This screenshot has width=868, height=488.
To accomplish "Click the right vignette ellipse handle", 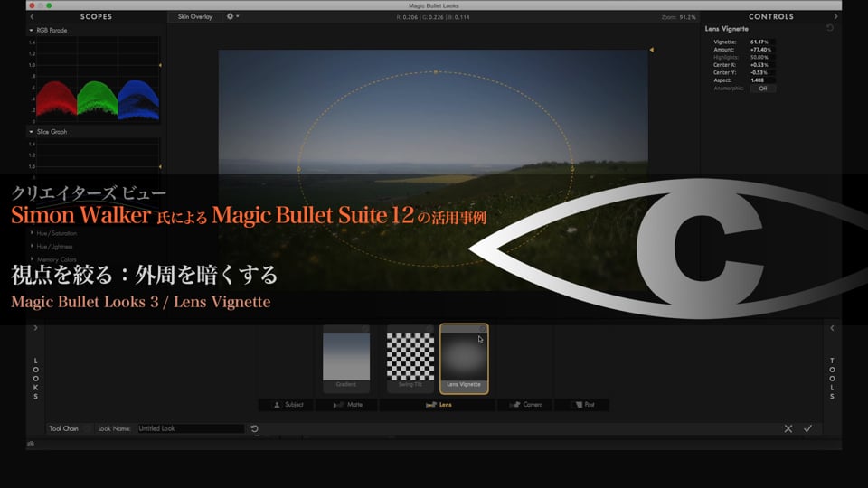I will (x=572, y=169).
